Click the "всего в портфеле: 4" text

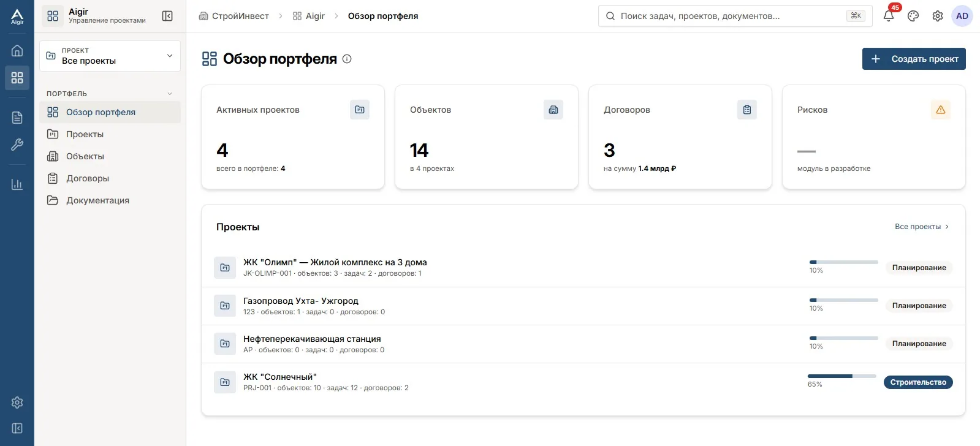pyautogui.click(x=251, y=168)
